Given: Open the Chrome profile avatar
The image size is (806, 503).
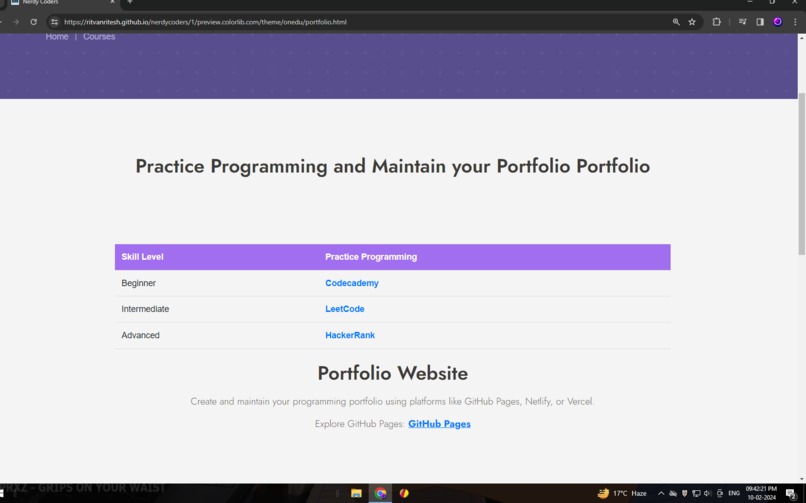Looking at the screenshot, I should point(777,22).
